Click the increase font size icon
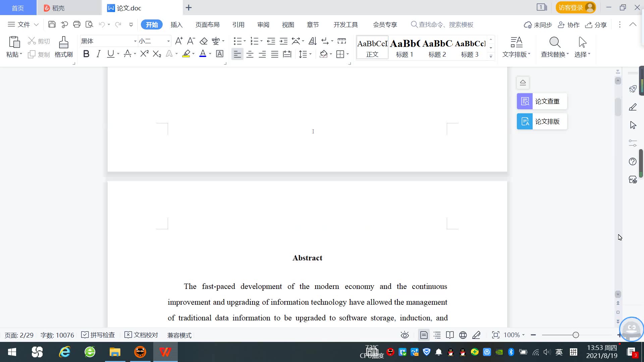Screen dimensions: 644x362 click(179, 41)
